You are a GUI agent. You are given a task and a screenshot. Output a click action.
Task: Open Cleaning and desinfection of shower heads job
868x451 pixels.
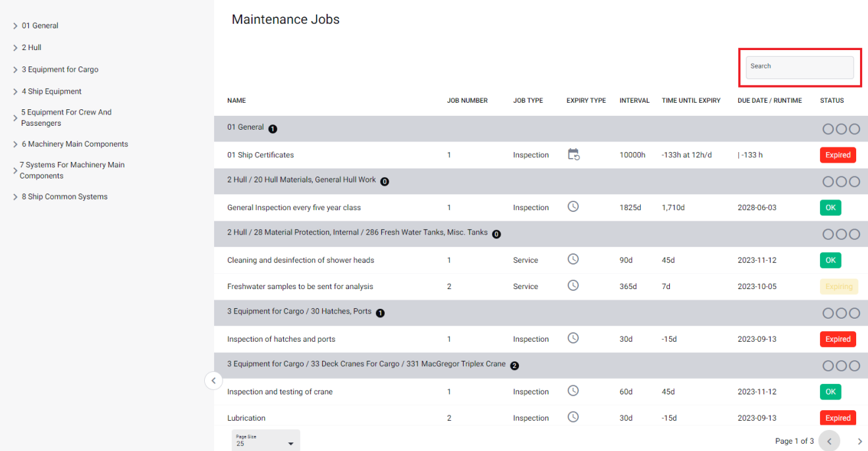(300, 260)
